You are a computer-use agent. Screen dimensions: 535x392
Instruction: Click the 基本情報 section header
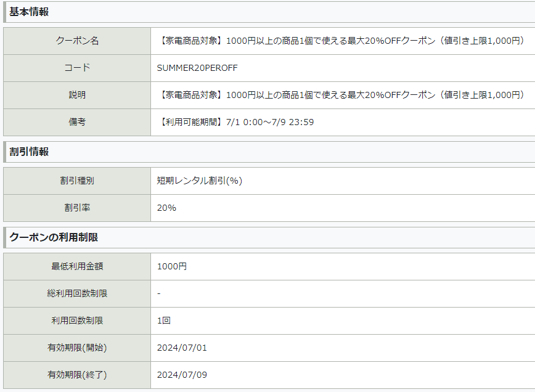coord(29,12)
